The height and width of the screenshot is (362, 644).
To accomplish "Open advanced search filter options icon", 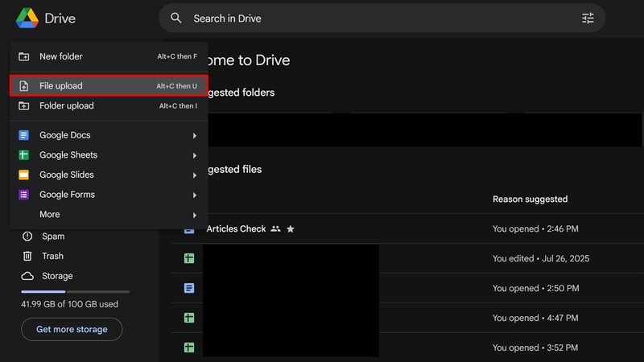I will tap(588, 18).
